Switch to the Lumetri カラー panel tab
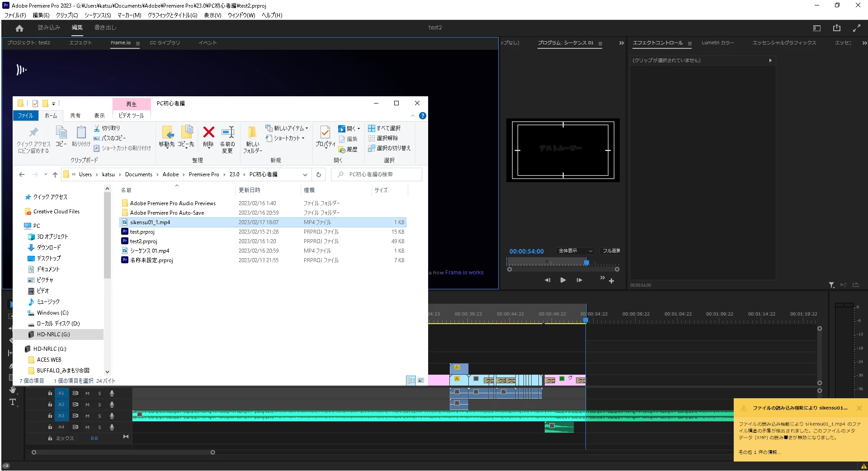This screenshot has height=471, width=868. pyautogui.click(x=718, y=43)
